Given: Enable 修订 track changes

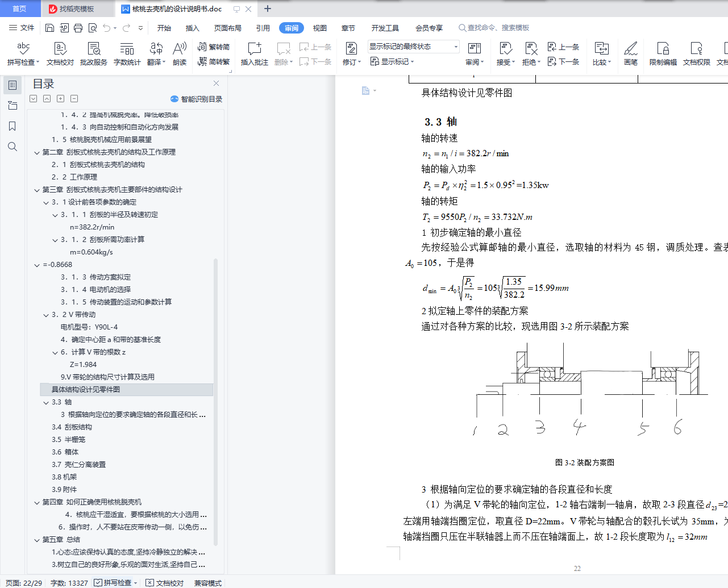Looking at the screenshot, I should 351,54.
